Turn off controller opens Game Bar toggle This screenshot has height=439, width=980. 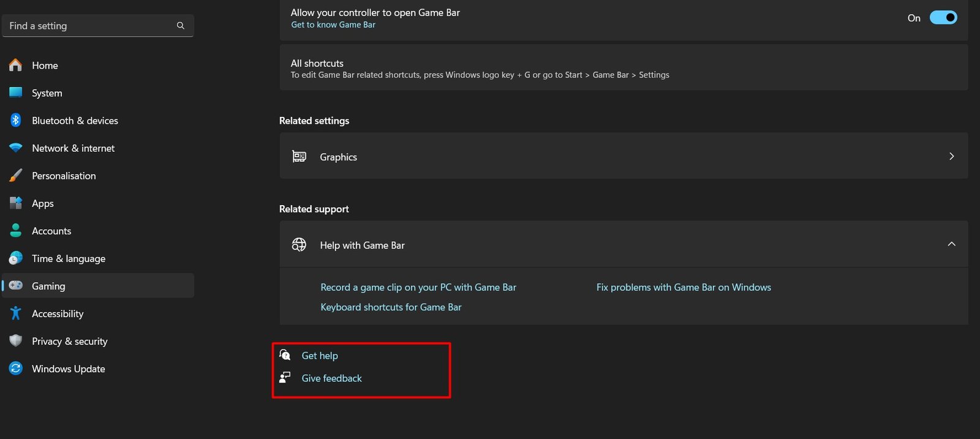[x=943, y=18]
